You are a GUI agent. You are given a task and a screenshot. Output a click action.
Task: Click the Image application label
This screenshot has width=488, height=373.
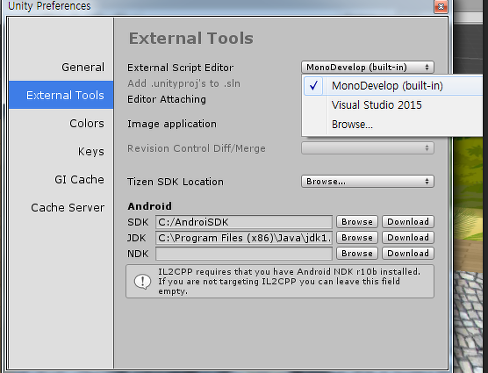tap(172, 124)
